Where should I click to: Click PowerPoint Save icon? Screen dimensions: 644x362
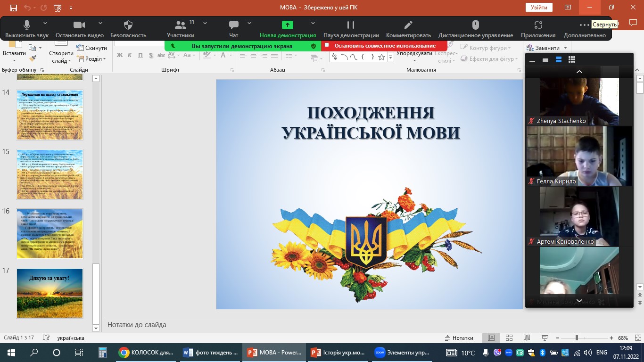[x=13, y=8]
